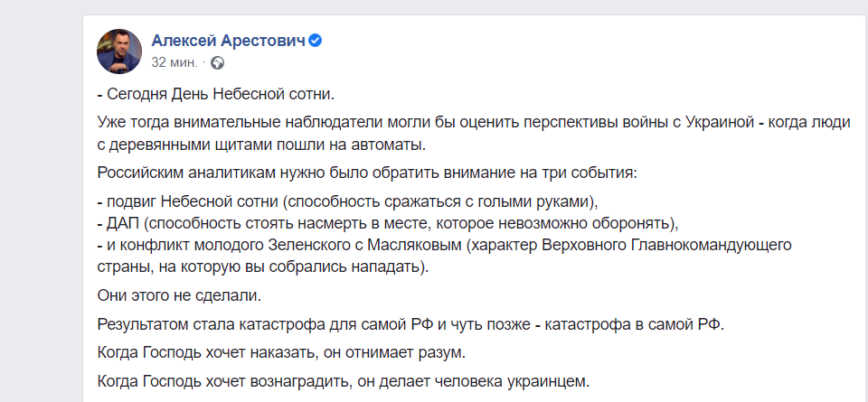
Task: Click the line starting 'Результатом стала катастрофа'
Action: pos(410,324)
